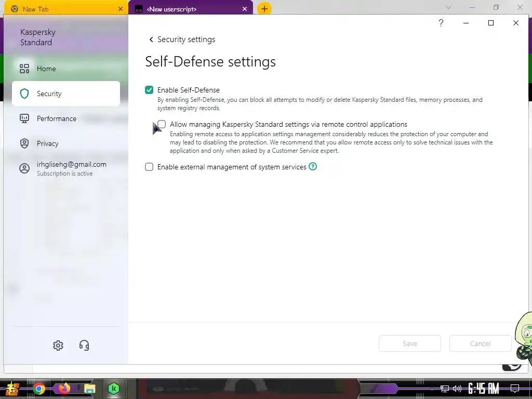Show help for external management option

(313, 167)
